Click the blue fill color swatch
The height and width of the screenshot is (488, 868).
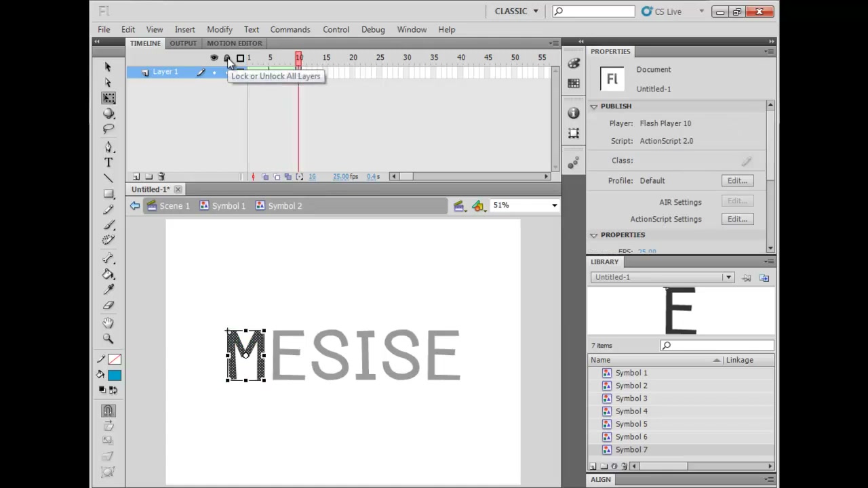pyautogui.click(x=114, y=375)
